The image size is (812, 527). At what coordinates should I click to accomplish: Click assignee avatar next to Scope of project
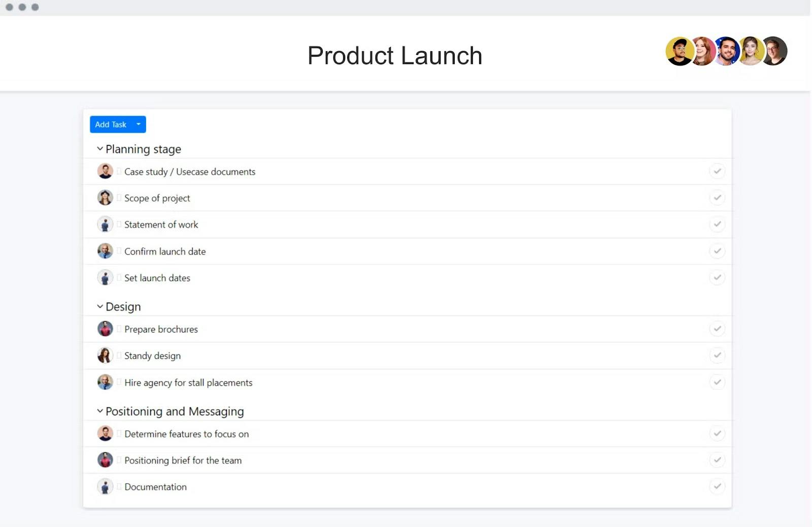(105, 197)
